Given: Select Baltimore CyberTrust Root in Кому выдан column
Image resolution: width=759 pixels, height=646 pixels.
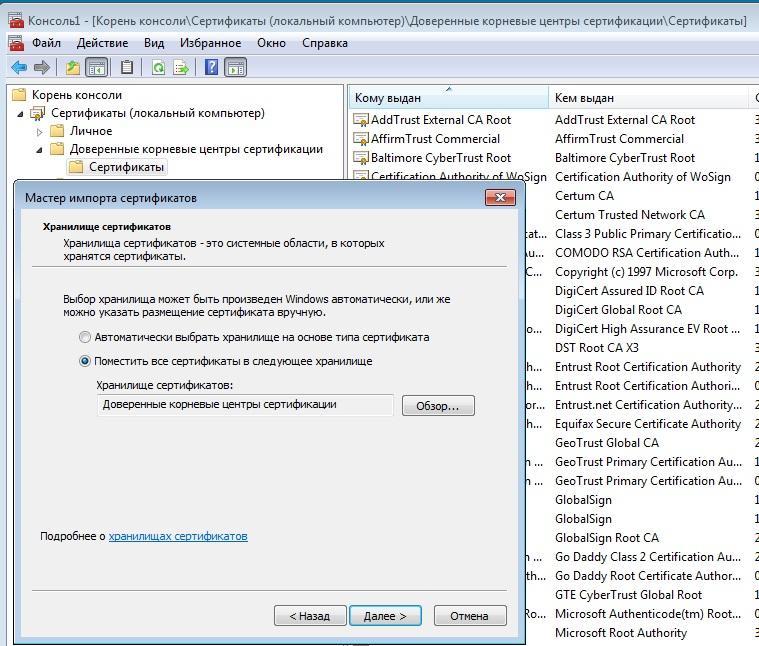Looking at the screenshot, I should pyautogui.click(x=440, y=158).
